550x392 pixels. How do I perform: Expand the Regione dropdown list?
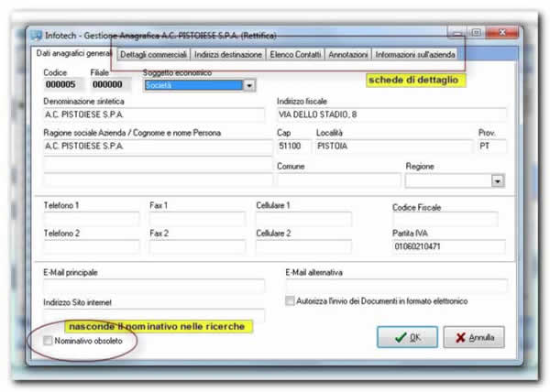(498, 181)
